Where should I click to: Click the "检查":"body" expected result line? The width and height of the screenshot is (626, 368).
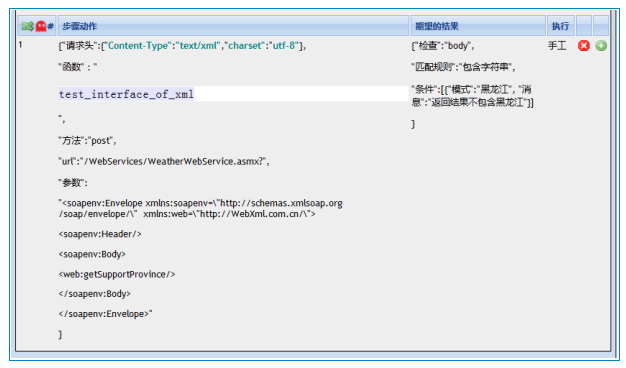[443, 46]
